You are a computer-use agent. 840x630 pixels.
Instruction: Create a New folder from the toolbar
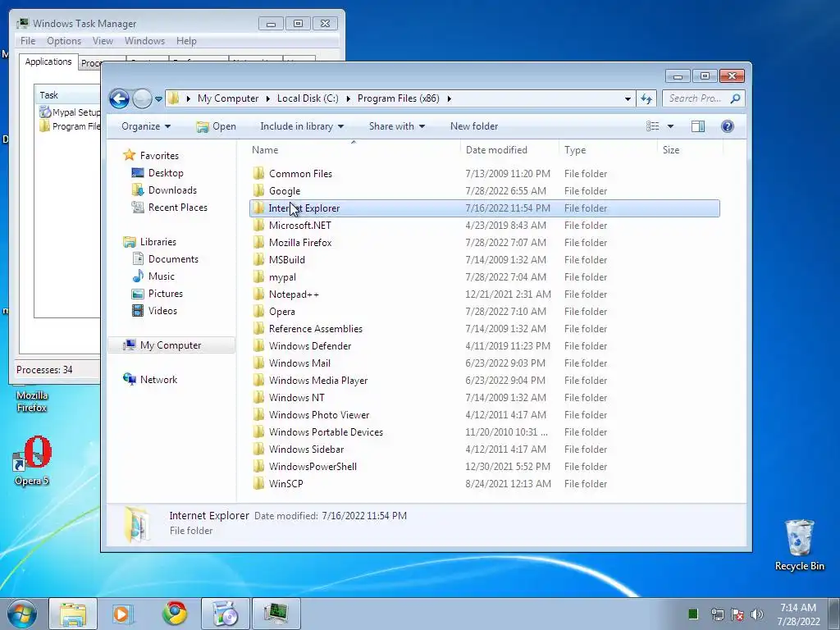(474, 126)
